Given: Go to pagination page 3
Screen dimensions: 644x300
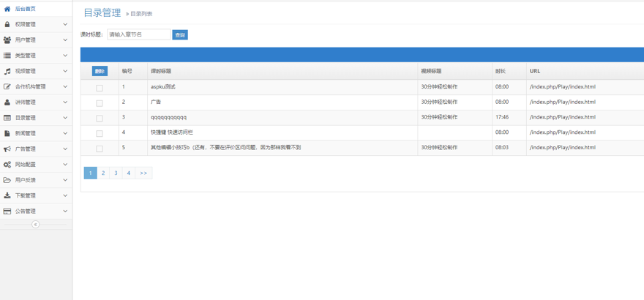Looking at the screenshot, I should click(116, 173).
